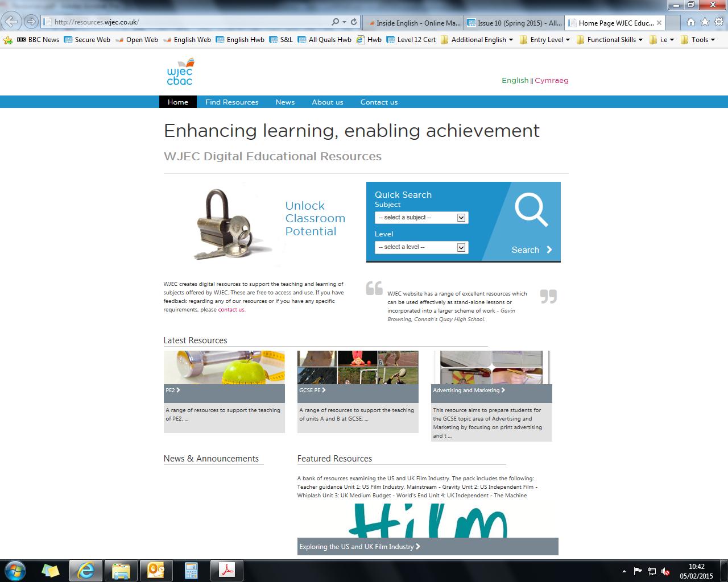Click the Action Center flag tray icon
Image resolution: width=728 pixels, height=582 pixels.
point(638,571)
